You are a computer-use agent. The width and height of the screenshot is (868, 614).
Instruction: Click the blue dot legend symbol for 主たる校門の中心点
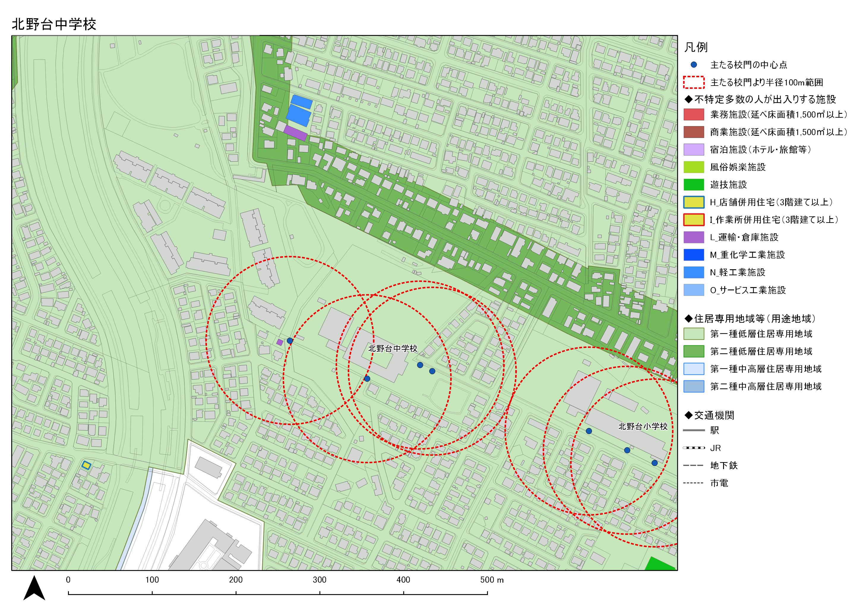(694, 65)
